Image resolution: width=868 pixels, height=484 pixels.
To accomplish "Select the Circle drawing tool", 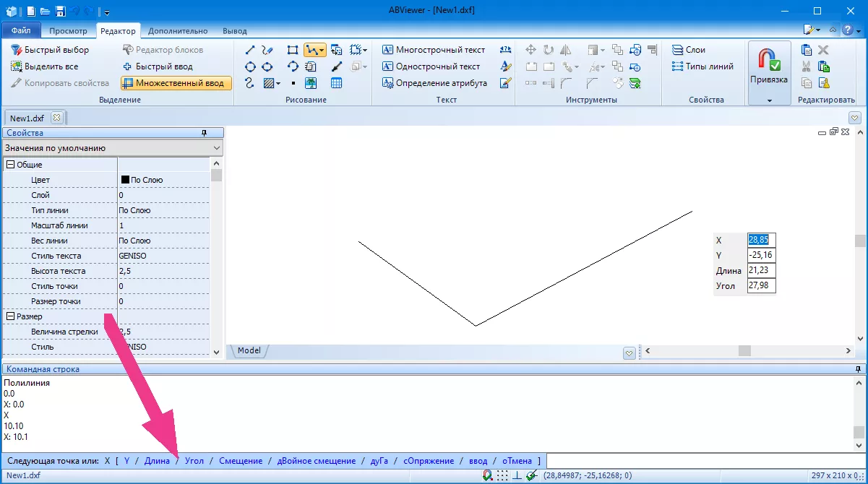I will point(249,66).
